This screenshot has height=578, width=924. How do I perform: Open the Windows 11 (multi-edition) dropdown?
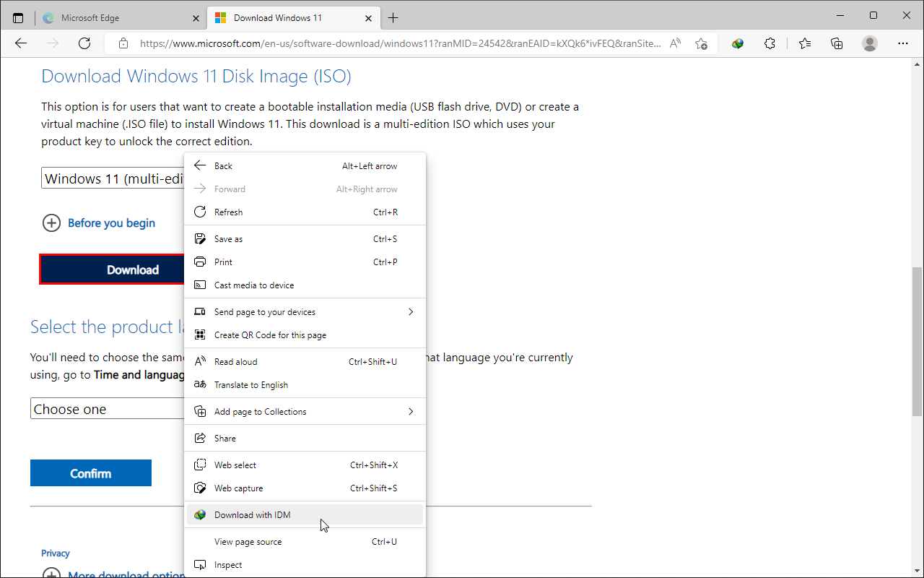[x=113, y=178]
